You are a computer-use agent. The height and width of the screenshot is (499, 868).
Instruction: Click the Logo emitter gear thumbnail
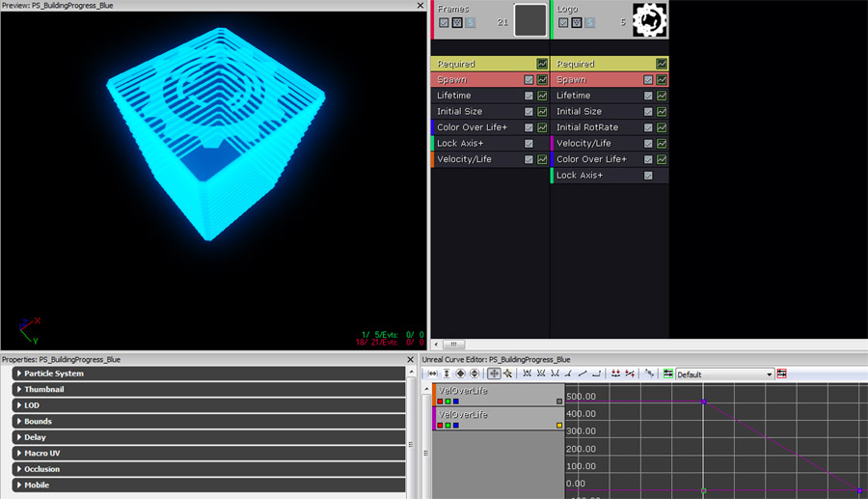650,20
